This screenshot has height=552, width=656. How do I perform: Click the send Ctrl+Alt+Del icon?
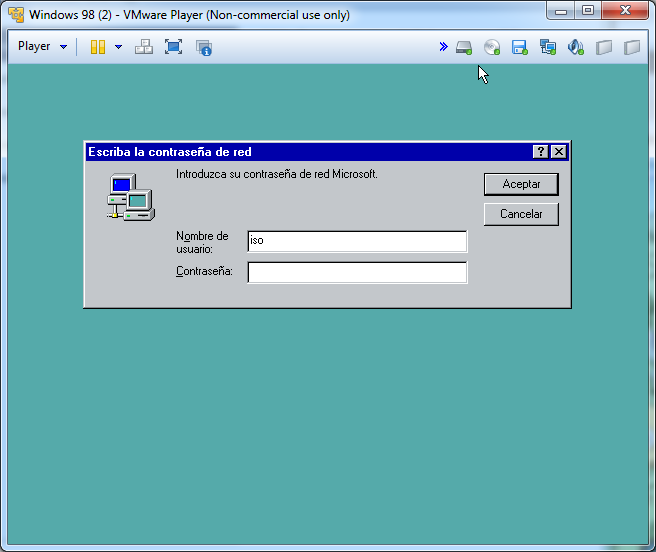coord(144,47)
